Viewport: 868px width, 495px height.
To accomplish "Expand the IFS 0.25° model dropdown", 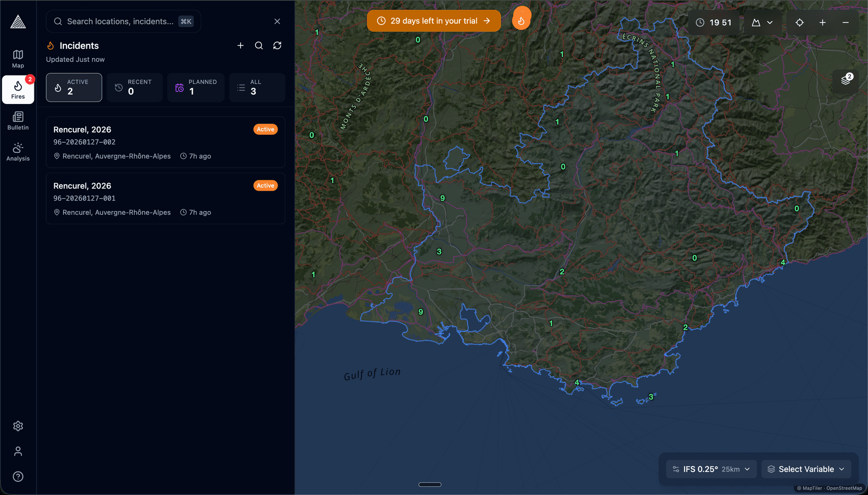I will pos(711,469).
